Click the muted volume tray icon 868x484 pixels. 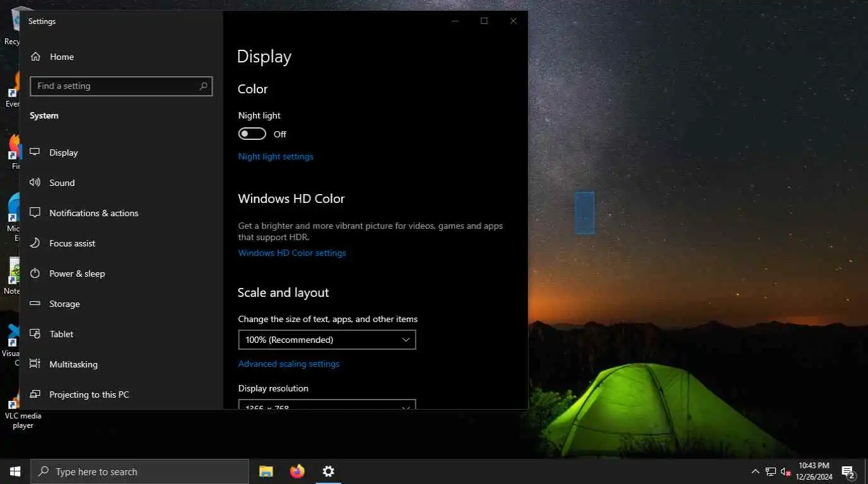tap(785, 471)
